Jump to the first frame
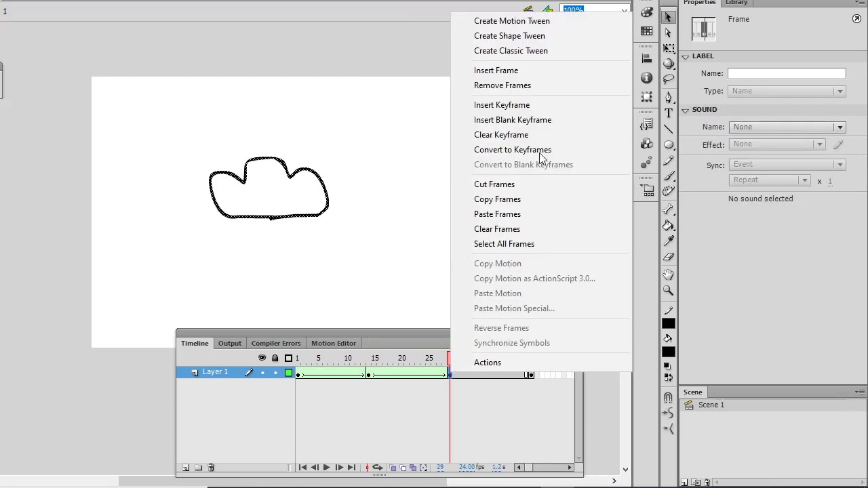 pos(302,467)
